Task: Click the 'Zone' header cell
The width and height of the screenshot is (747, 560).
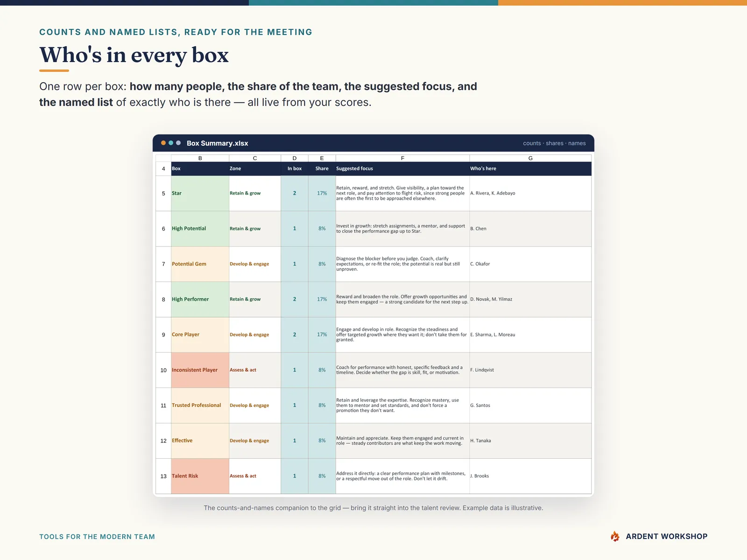Action: coord(255,168)
